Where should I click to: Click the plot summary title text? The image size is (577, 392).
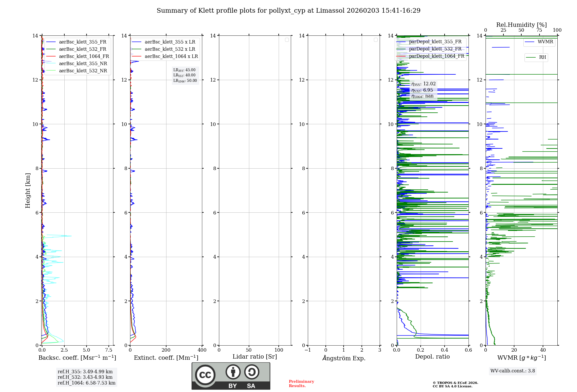pos(288,11)
